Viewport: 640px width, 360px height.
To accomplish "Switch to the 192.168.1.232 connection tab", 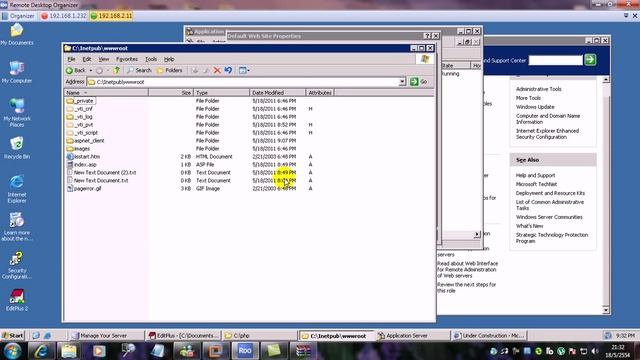I will tap(64, 16).
